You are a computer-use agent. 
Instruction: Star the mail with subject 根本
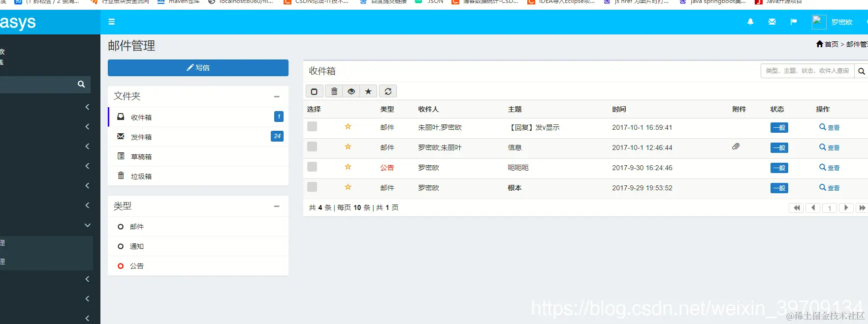348,187
